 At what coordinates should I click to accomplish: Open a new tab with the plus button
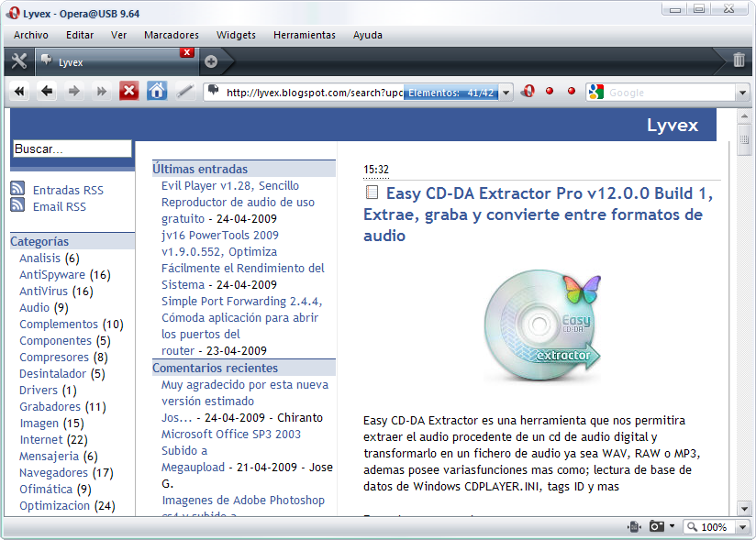click(x=211, y=61)
